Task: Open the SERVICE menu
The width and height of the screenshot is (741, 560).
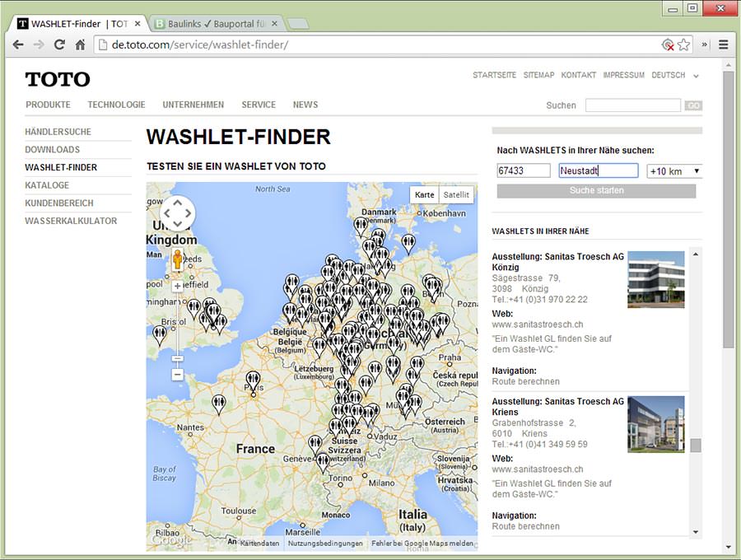Action: click(x=259, y=105)
